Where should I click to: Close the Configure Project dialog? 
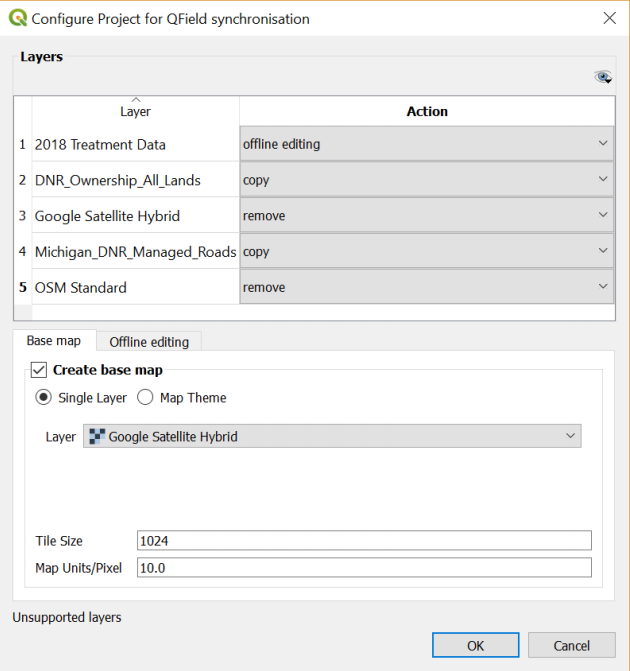coord(609,18)
